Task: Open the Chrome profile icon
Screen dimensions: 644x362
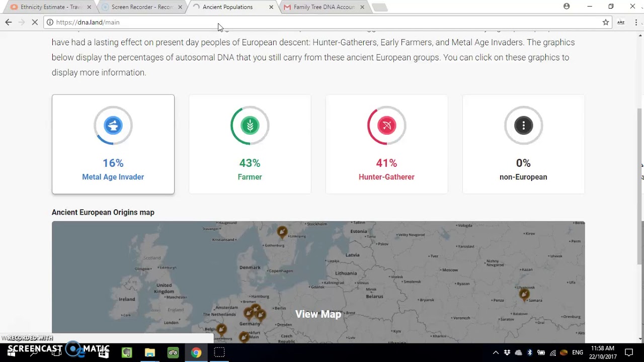Action: 567,7
